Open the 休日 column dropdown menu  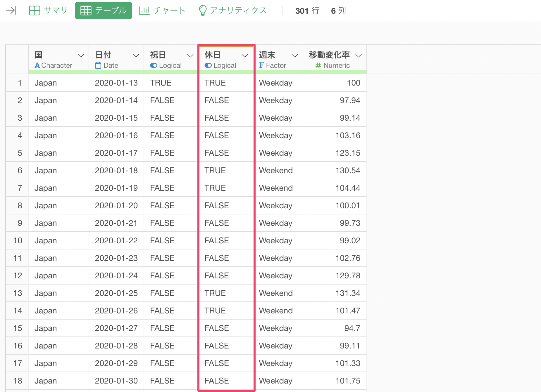pos(245,55)
